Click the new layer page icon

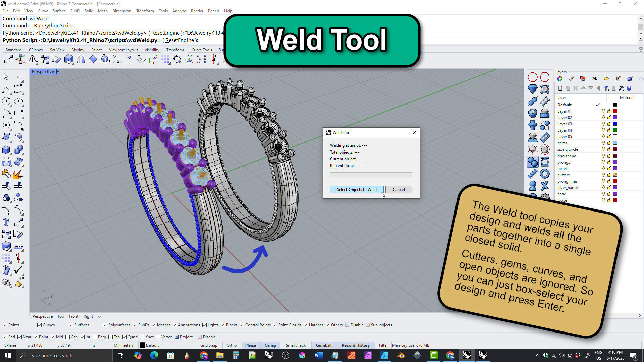pyautogui.click(x=560, y=88)
